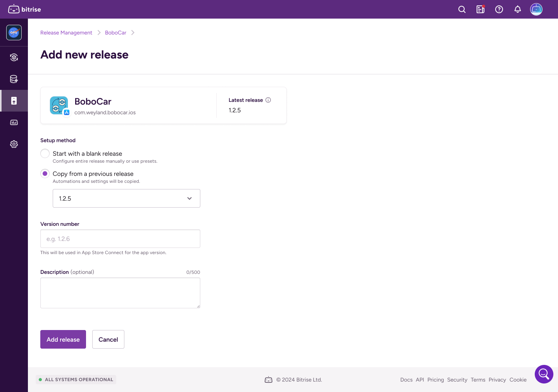Open the Privacy footer link
558x392 pixels.
pos(497,380)
